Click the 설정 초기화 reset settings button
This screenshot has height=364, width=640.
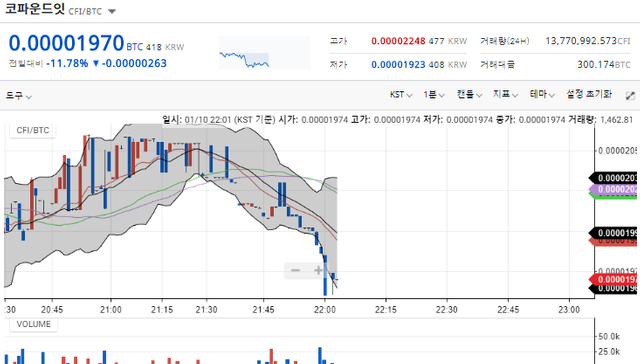point(589,94)
